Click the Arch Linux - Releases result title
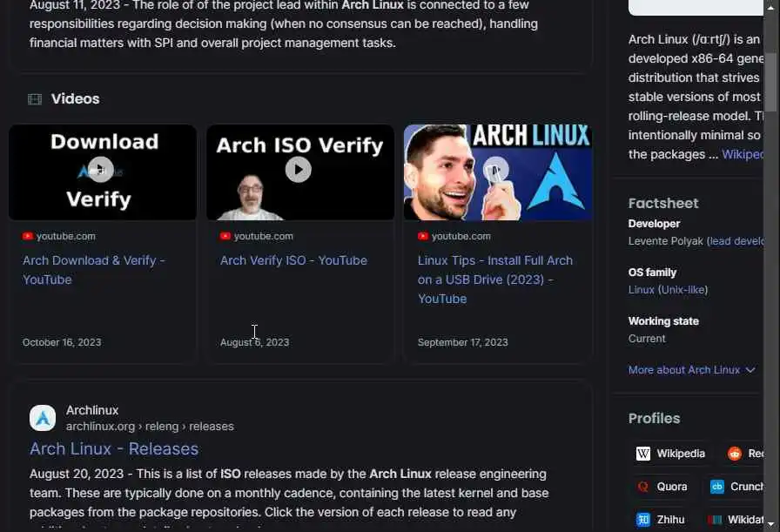This screenshot has height=532, width=780. coord(114,448)
